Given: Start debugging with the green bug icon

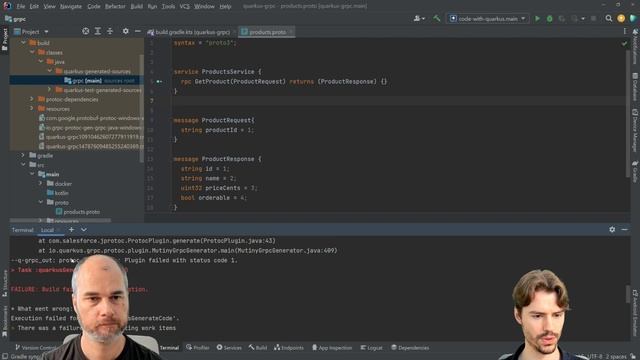Looking at the screenshot, I should point(549,18).
